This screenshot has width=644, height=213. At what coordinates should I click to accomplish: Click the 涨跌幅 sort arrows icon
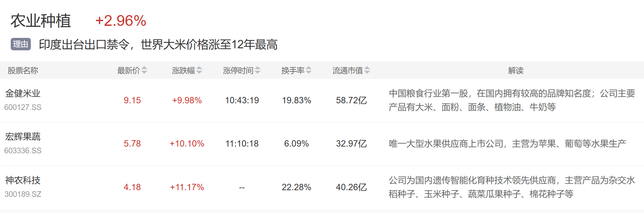pos(199,70)
